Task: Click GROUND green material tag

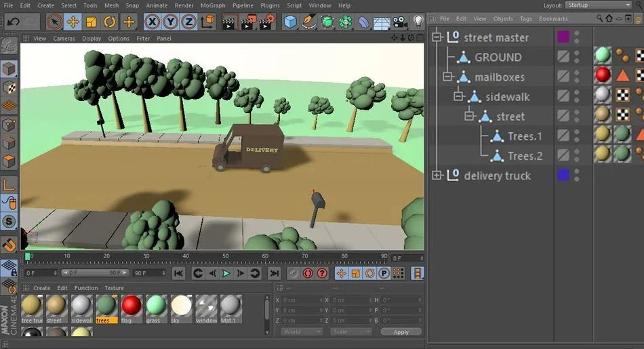Action: tap(602, 56)
